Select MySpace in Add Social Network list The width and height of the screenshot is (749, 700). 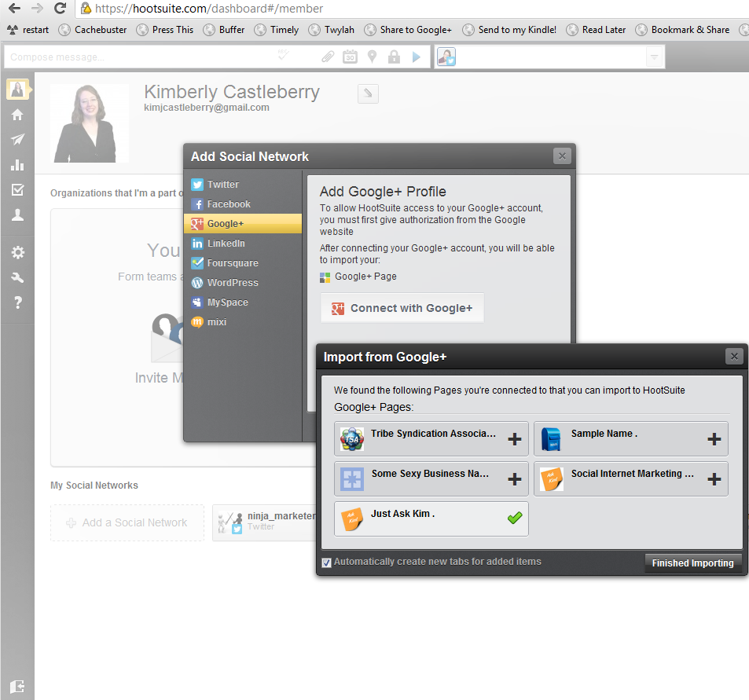(243, 302)
